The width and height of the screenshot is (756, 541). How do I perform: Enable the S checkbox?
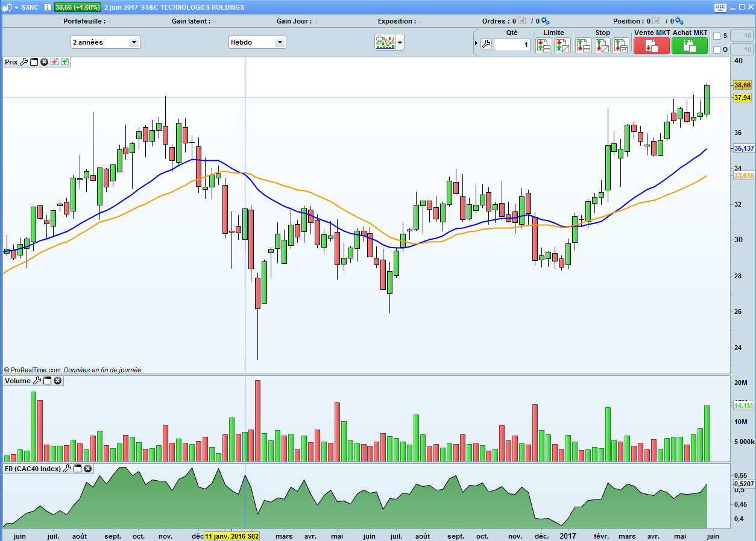pyautogui.click(x=717, y=36)
